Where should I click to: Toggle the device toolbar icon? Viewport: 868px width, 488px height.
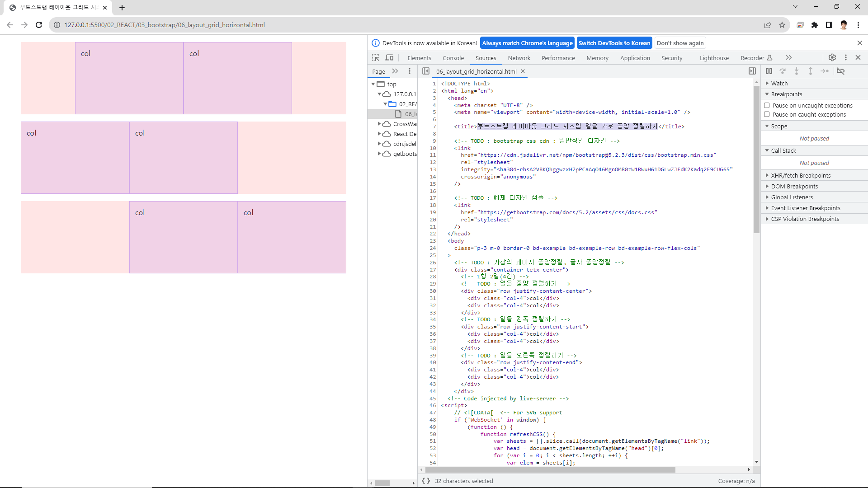click(389, 58)
